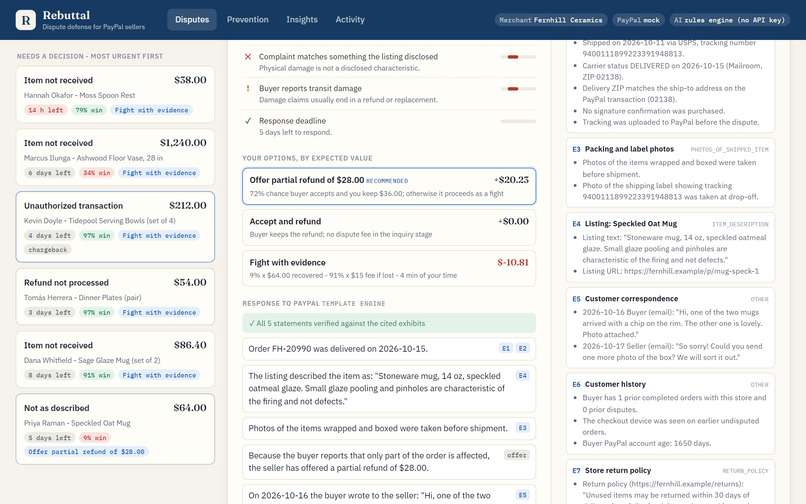This screenshot has height=504, width=806.
Task: Click 'Fight with evidence' tag on Tomás Herrera card
Action: pyautogui.click(x=159, y=312)
